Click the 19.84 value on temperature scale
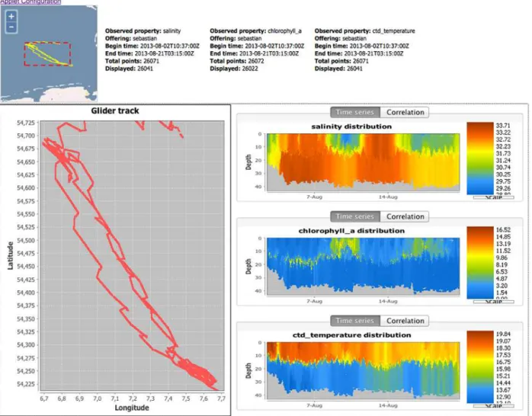This screenshot has height=416, width=532. pyautogui.click(x=503, y=334)
